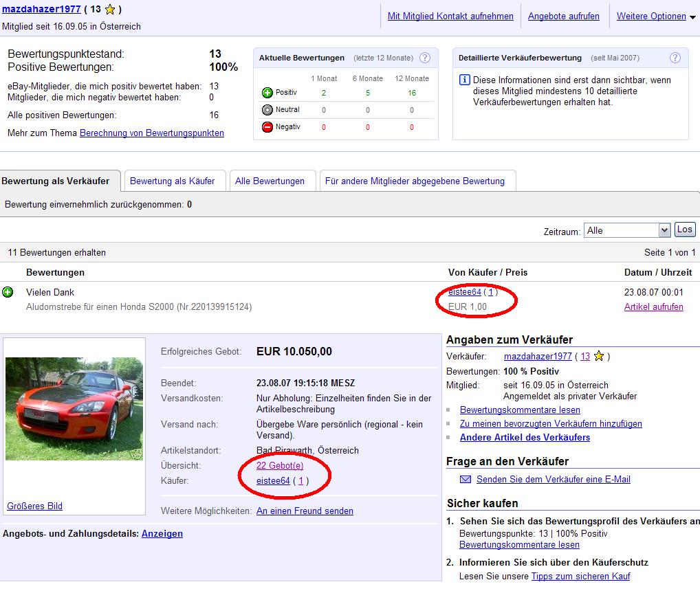This screenshot has width=700, height=591.
Task: Open Bewertungskommentare lesen under Angaben zum Verkäufer
Action: (520, 410)
